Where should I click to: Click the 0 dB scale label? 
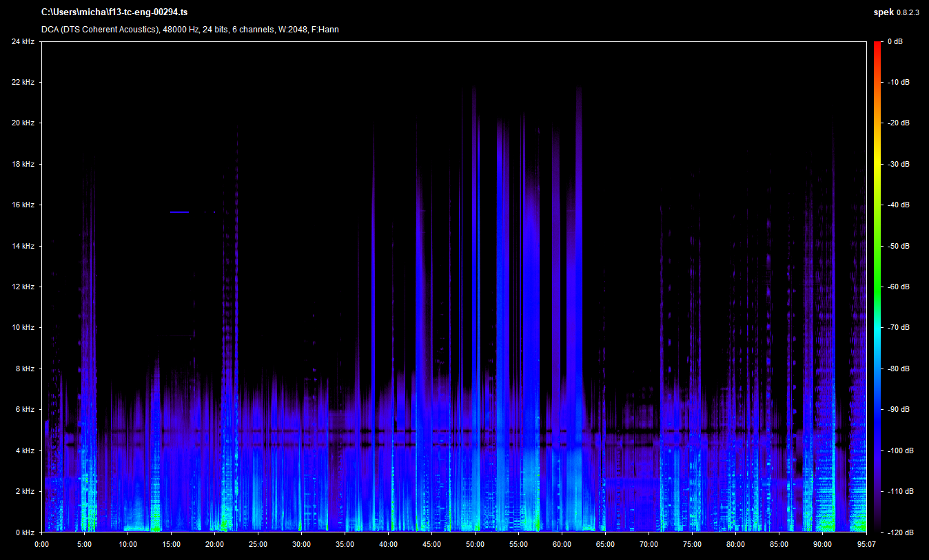pyautogui.click(x=895, y=42)
